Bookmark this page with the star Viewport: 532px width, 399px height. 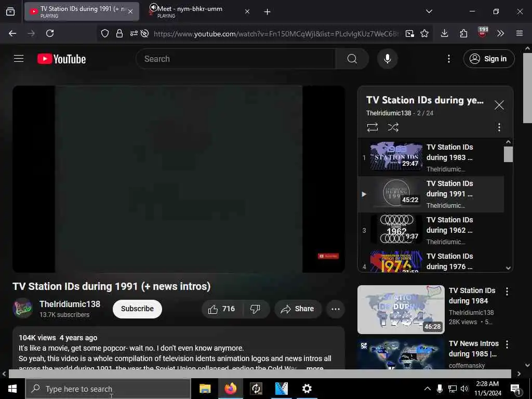pyautogui.click(x=424, y=33)
